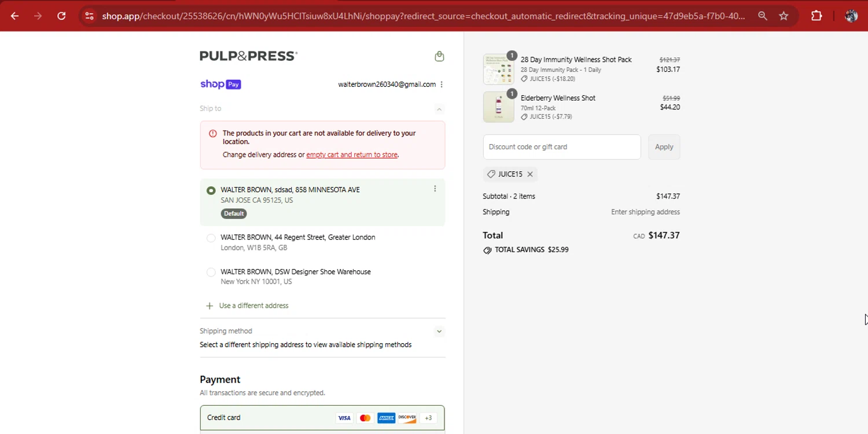Click the Payment heading
This screenshot has width=868, height=434.
220,380
